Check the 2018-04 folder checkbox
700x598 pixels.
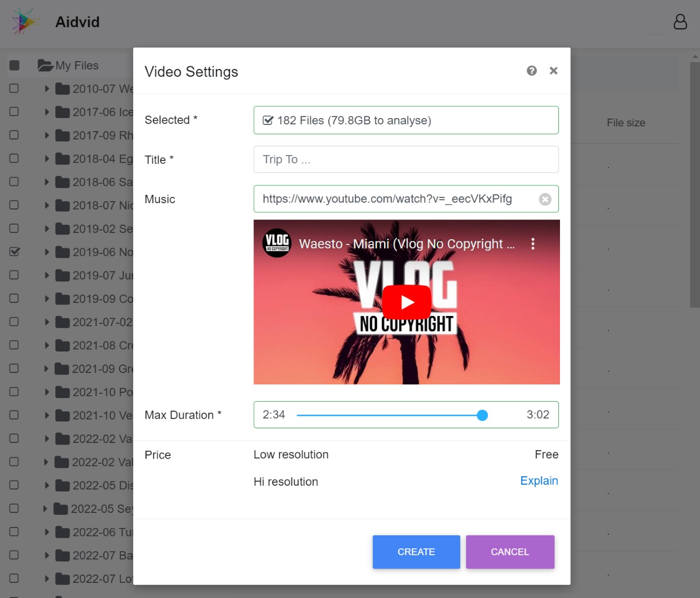click(14, 158)
